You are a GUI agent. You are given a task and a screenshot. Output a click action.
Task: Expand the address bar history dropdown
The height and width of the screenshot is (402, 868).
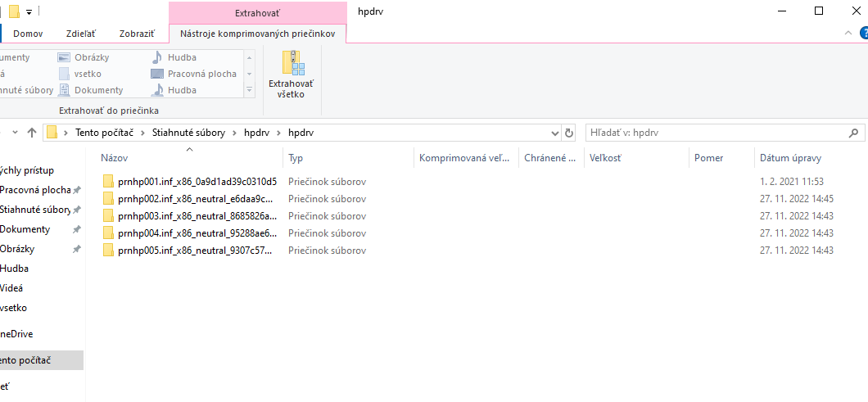tap(553, 133)
